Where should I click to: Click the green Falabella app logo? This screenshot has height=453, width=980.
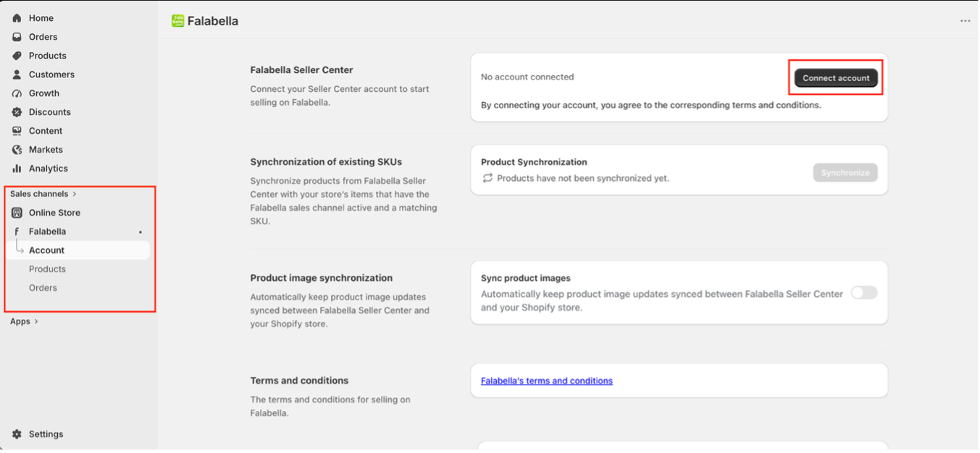177,21
